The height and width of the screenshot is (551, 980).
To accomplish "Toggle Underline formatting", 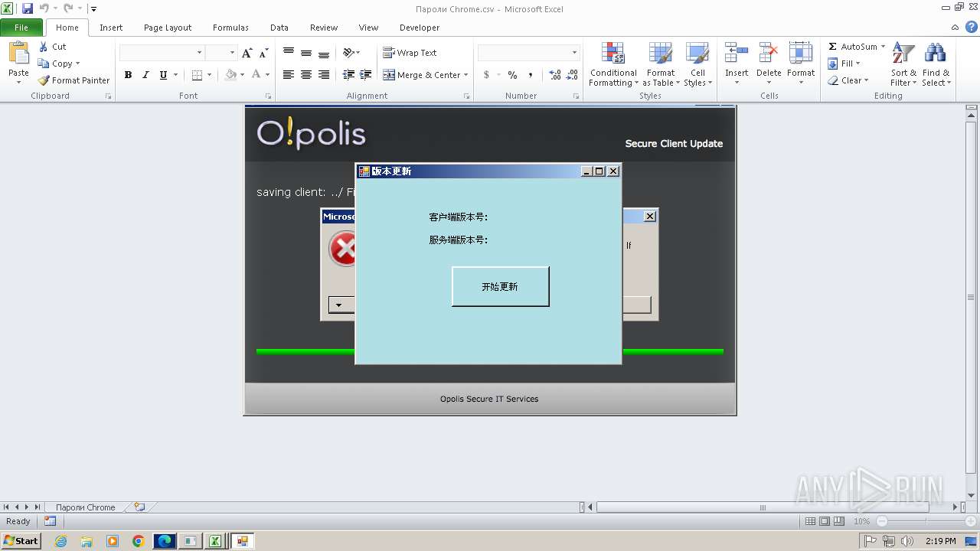I will click(163, 75).
